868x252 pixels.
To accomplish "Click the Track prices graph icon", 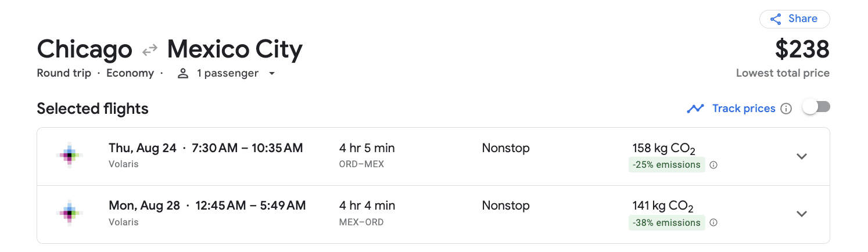I will [x=695, y=109].
